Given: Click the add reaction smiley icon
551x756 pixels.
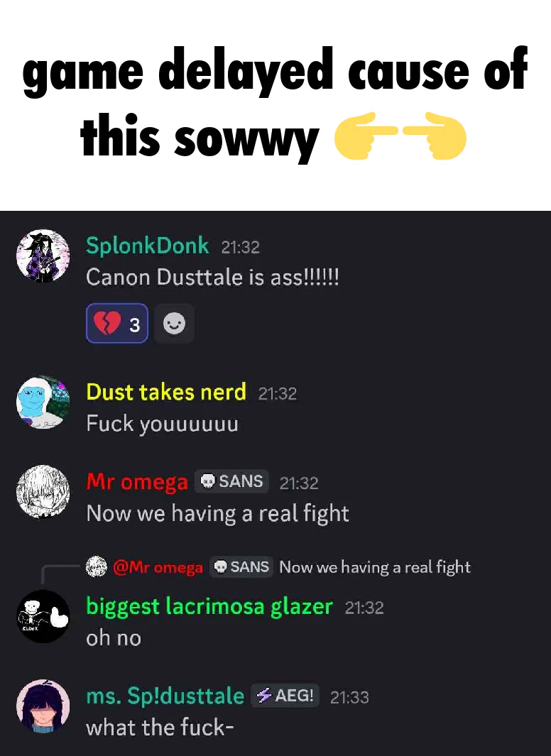Looking at the screenshot, I should pyautogui.click(x=174, y=324).
